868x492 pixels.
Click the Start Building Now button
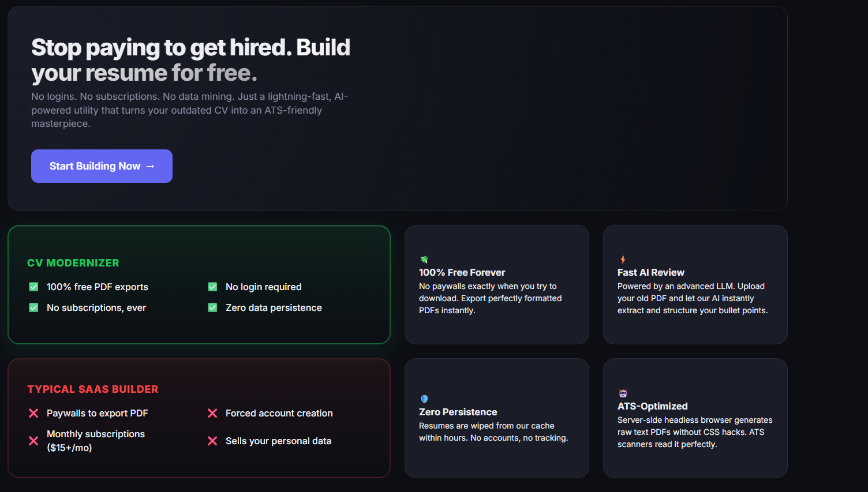coord(102,166)
